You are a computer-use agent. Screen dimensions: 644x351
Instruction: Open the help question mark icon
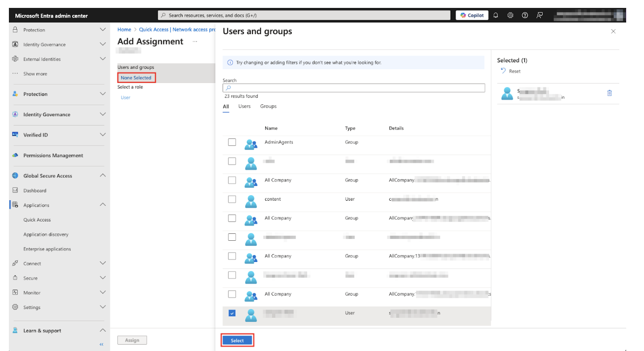tap(524, 15)
